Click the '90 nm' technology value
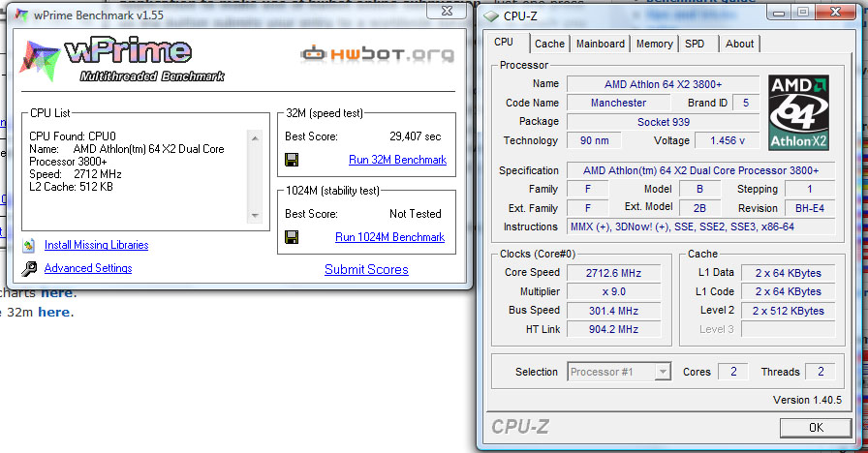Viewport: 868px width, 453px height. (594, 140)
